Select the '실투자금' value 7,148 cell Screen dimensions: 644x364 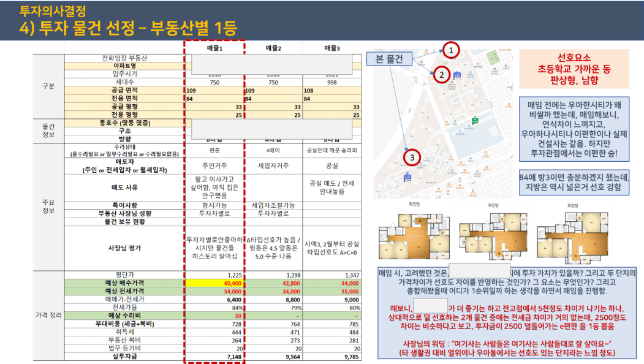[215, 356]
